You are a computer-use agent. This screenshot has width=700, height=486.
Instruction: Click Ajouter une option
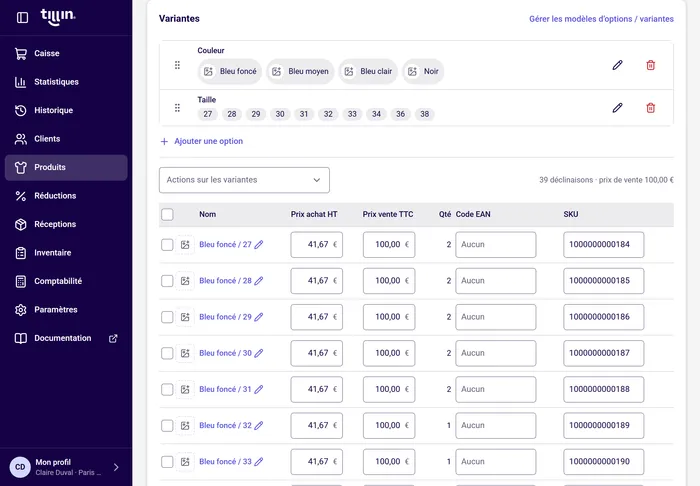[202, 141]
